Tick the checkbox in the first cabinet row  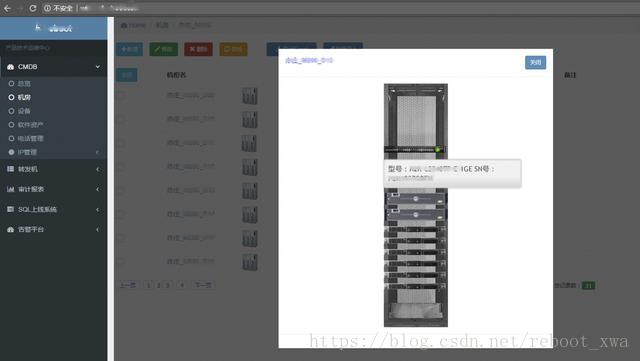121,96
